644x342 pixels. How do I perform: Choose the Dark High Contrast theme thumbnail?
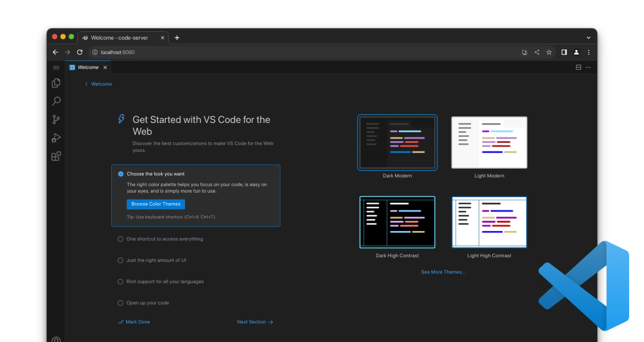pos(397,222)
